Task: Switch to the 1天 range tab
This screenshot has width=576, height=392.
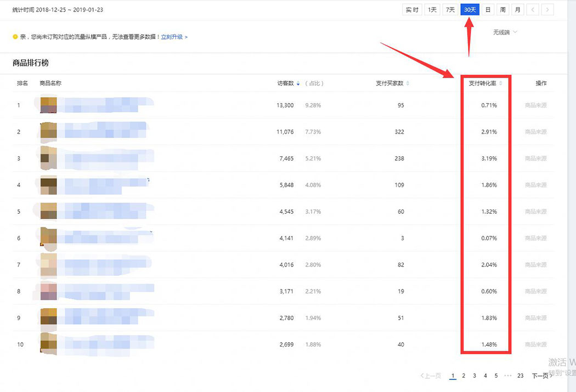Action: tap(432, 10)
